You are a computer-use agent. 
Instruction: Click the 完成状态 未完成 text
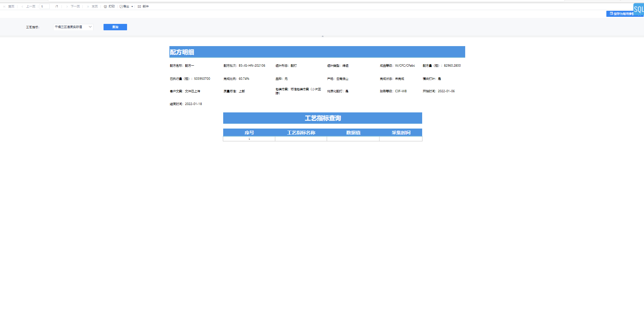tap(392, 79)
